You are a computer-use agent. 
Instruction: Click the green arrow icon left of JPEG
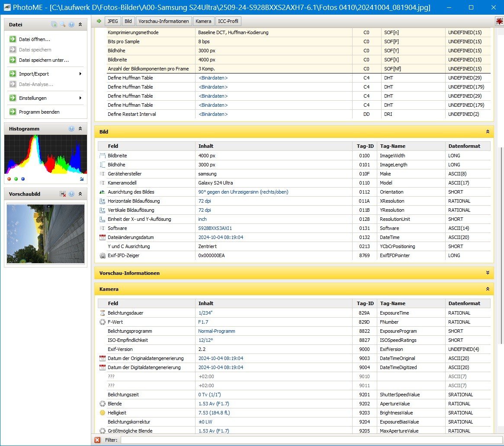(x=99, y=21)
